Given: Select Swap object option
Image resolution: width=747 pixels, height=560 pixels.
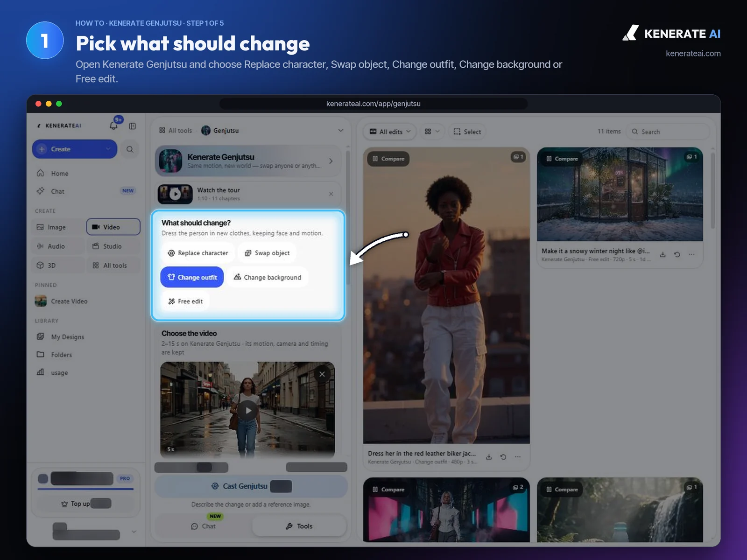Looking at the screenshot, I should coord(267,253).
